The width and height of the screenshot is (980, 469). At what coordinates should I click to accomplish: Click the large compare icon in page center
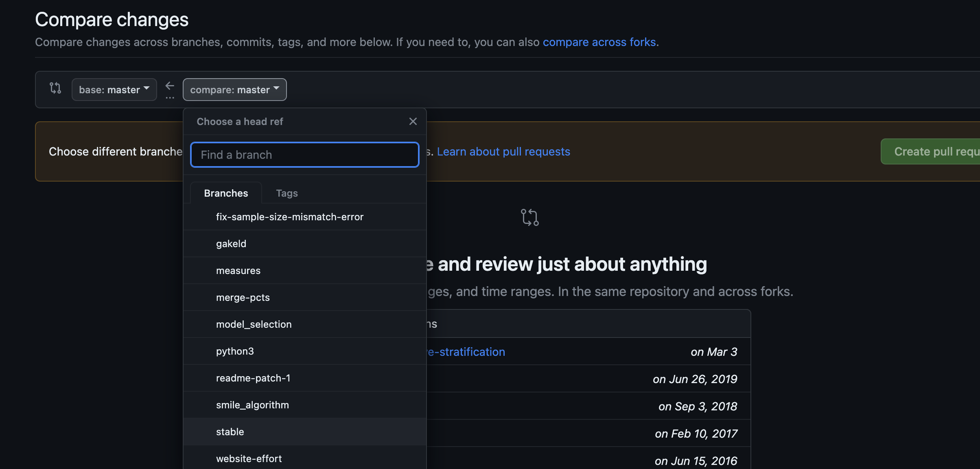point(529,217)
